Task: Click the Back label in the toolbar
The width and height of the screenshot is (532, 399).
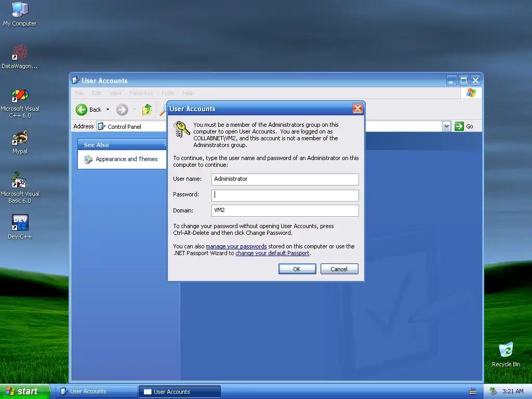Action: (96, 110)
